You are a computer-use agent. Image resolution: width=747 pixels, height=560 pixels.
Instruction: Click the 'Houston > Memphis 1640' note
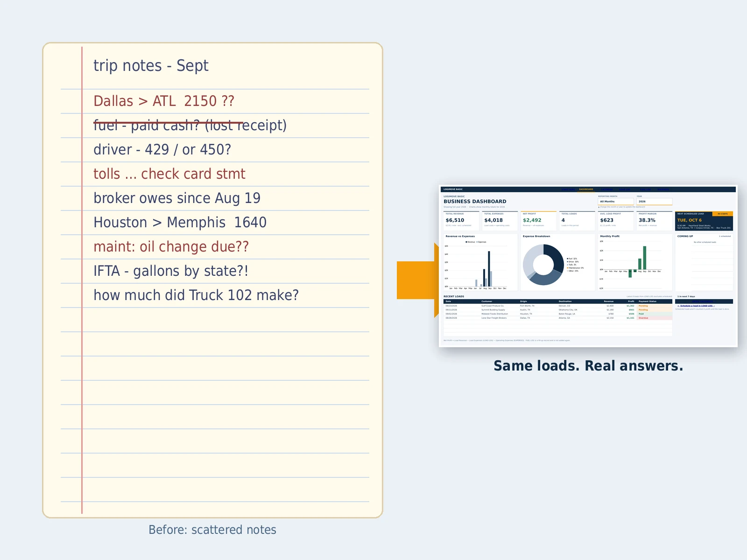point(180,223)
